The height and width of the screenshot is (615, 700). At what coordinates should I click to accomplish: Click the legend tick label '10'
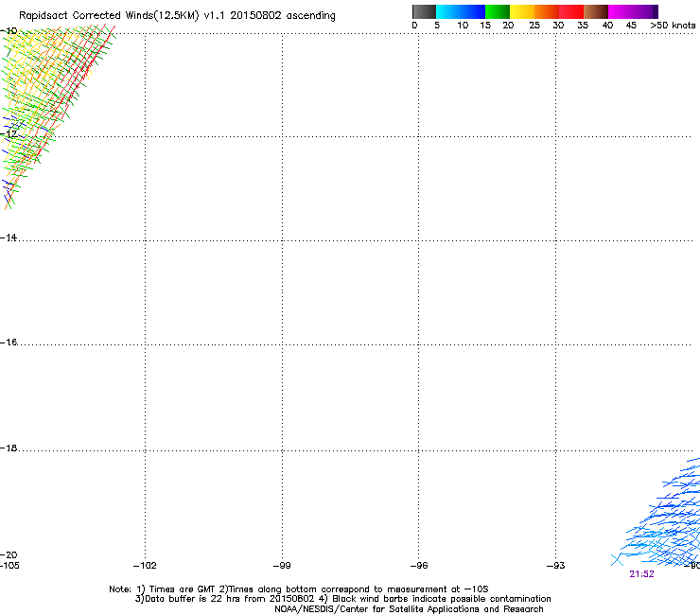463,26
